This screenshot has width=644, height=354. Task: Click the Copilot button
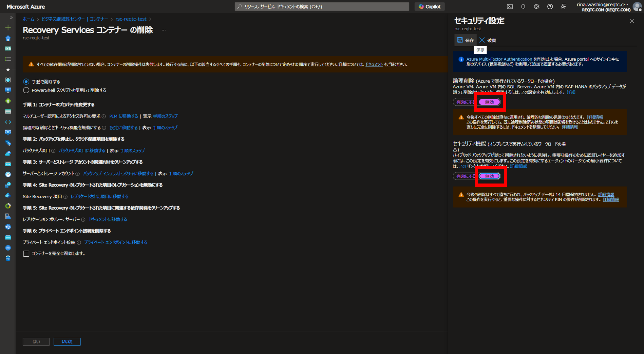(429, 7)
